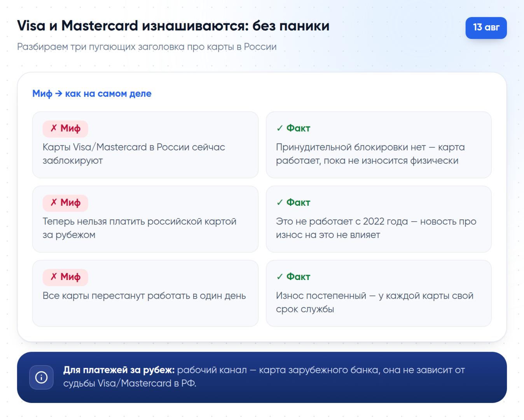524x420 pixels.
Task: Click the Факт label above 'Это не работает с 2022'
Action: coord(293,203)
